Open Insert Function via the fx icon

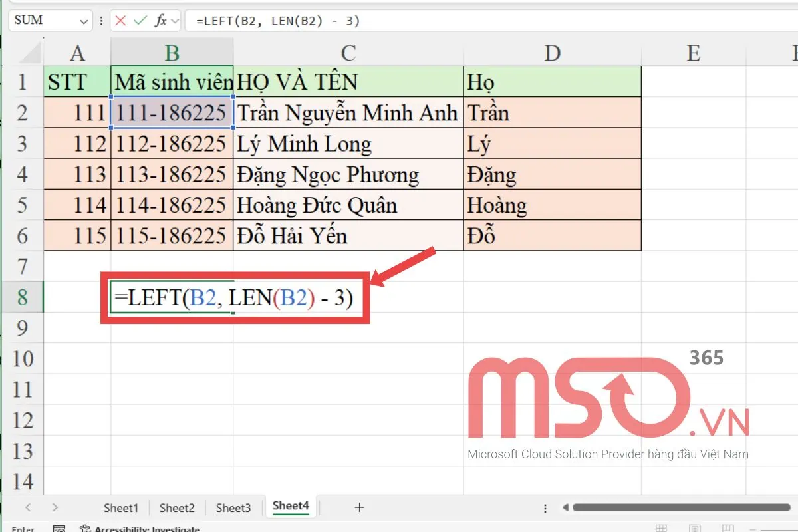coord(160,21)
